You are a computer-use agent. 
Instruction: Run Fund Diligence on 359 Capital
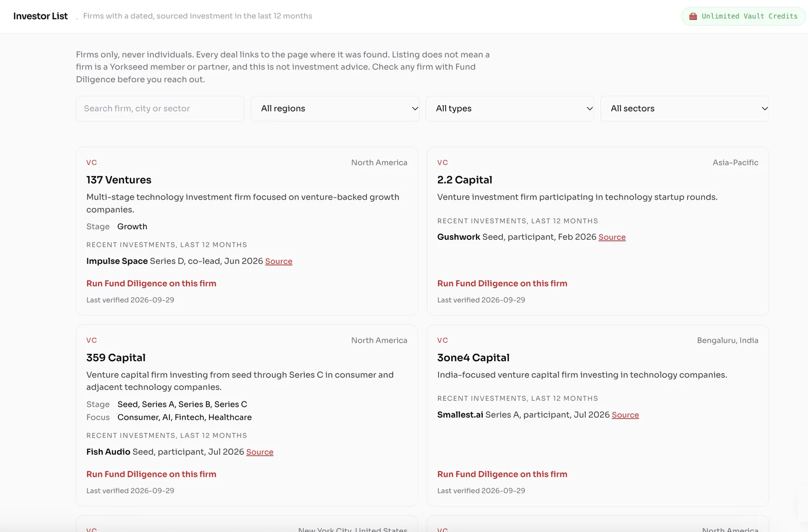[151, 474]
